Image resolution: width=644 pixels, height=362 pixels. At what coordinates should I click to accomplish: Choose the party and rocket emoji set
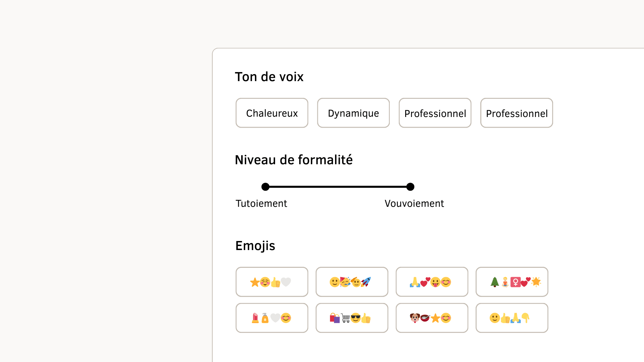(352, 282)
